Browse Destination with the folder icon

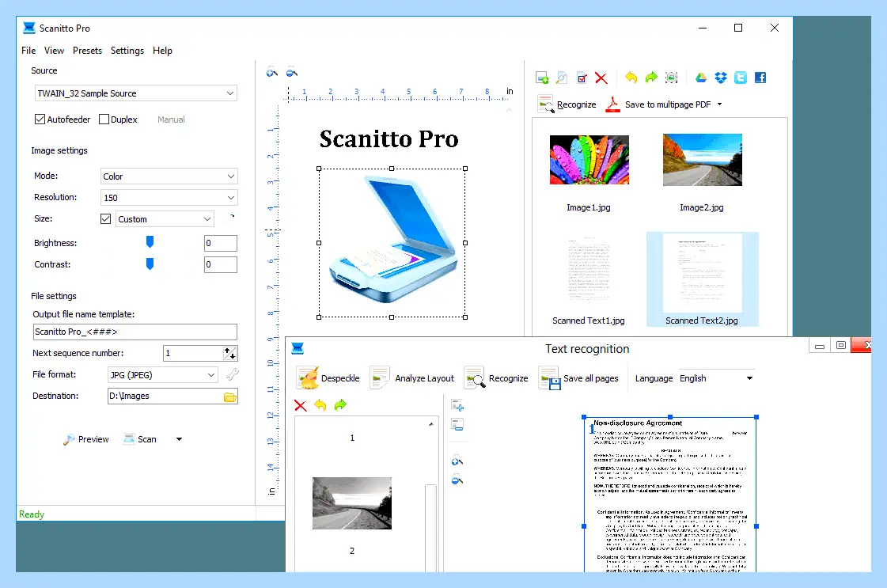pos(229,396)
